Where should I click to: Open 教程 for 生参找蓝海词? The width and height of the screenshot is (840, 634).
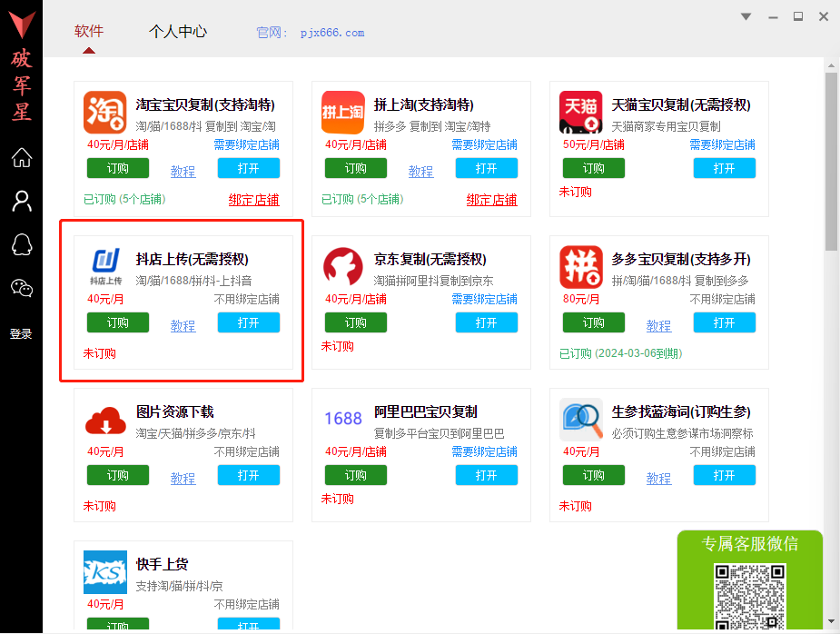659,479
